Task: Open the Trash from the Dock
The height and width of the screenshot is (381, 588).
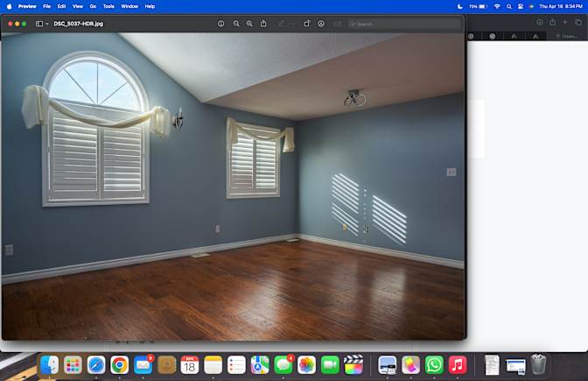Action: (x=538, y=364)
